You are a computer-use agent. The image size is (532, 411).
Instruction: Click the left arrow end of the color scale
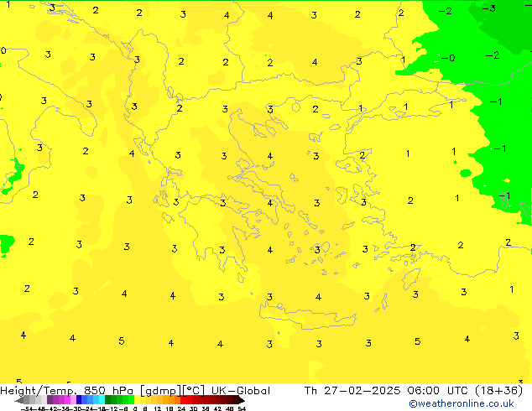tap(19, 400)
